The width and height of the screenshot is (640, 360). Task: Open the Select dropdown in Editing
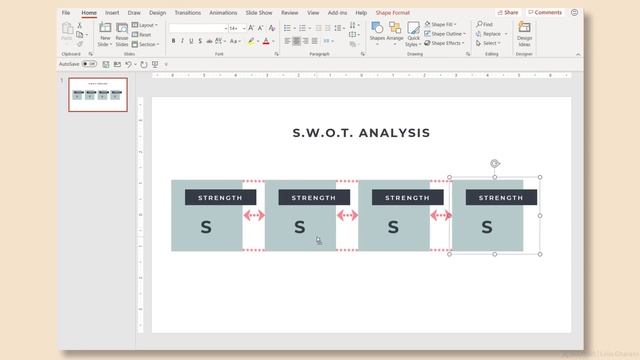point(488,43)
